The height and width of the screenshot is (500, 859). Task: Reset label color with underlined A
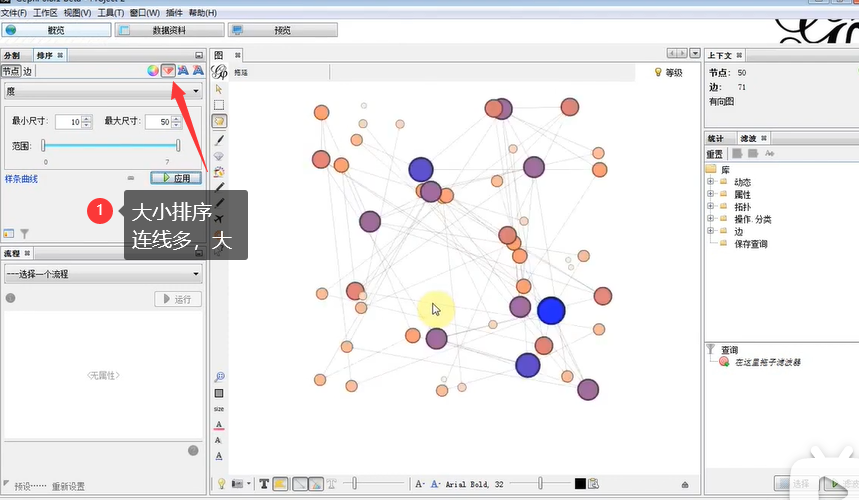[219, 425]
